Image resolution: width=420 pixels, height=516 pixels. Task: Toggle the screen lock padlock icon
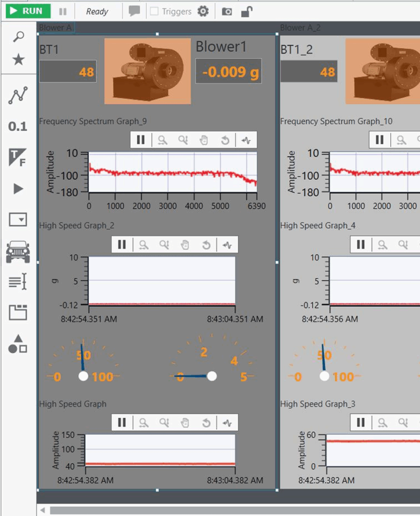click(247, 12)
